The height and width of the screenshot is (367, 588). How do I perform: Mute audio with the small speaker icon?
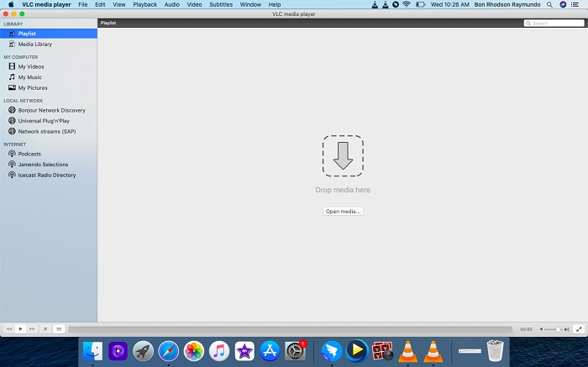coord(541,329)
